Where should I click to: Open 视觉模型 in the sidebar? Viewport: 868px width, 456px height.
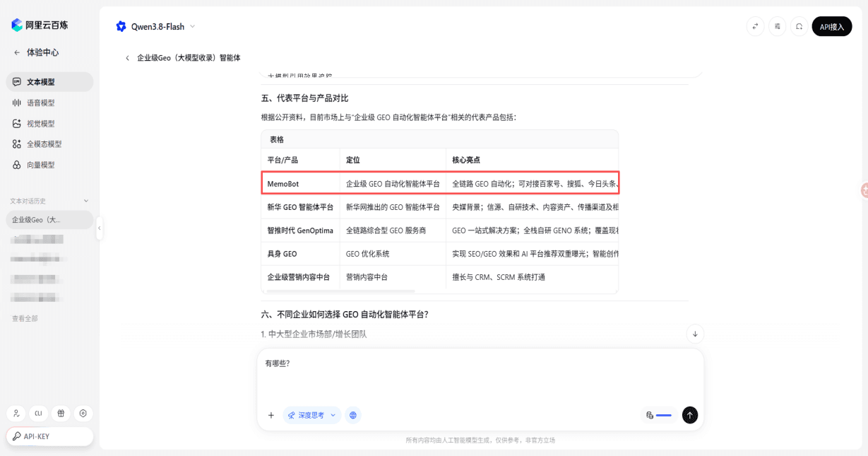pyautogui.click(x=49, y=124)
